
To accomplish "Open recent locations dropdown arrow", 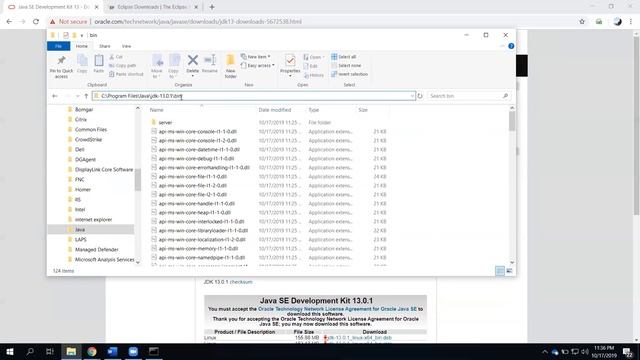I will click(78, 96).
